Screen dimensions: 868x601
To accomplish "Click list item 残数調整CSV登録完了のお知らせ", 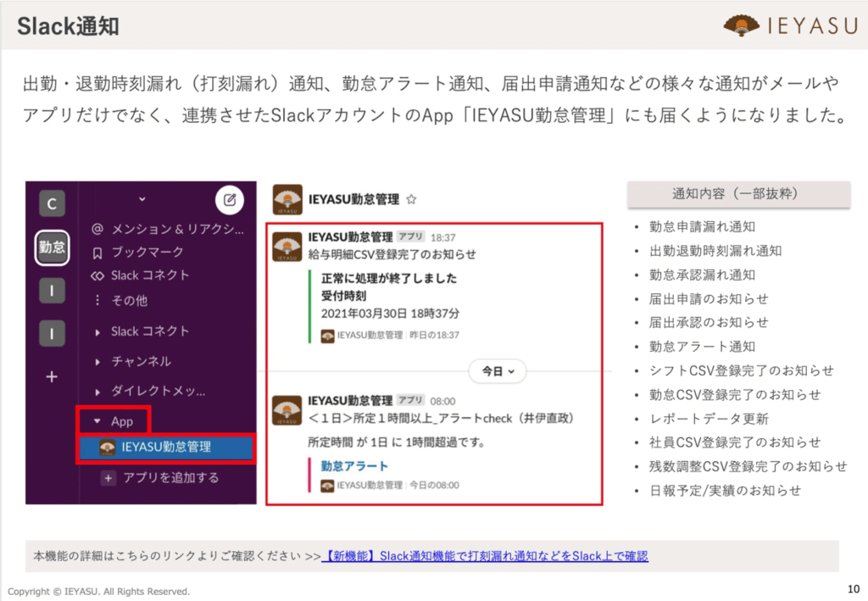I will point(748,466).
